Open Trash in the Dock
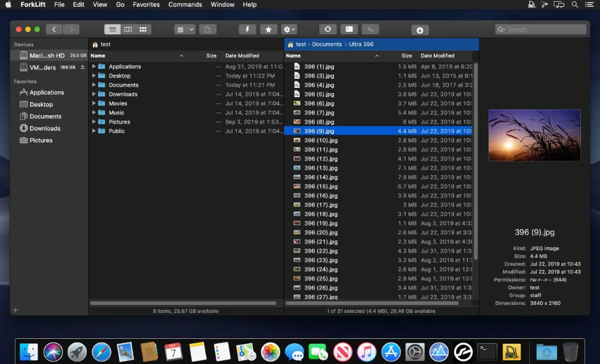The height and width of the screenshot is (364, 600). click(570, 352)
